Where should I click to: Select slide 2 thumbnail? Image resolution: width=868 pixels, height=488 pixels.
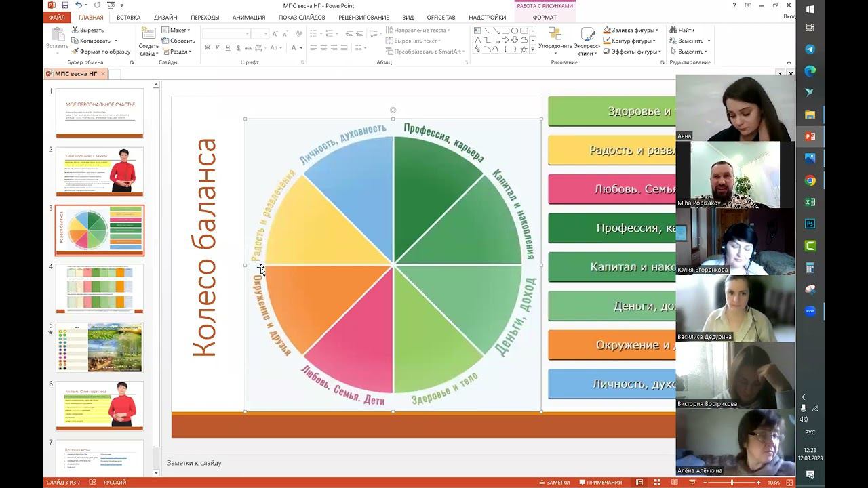coord(100,171)
